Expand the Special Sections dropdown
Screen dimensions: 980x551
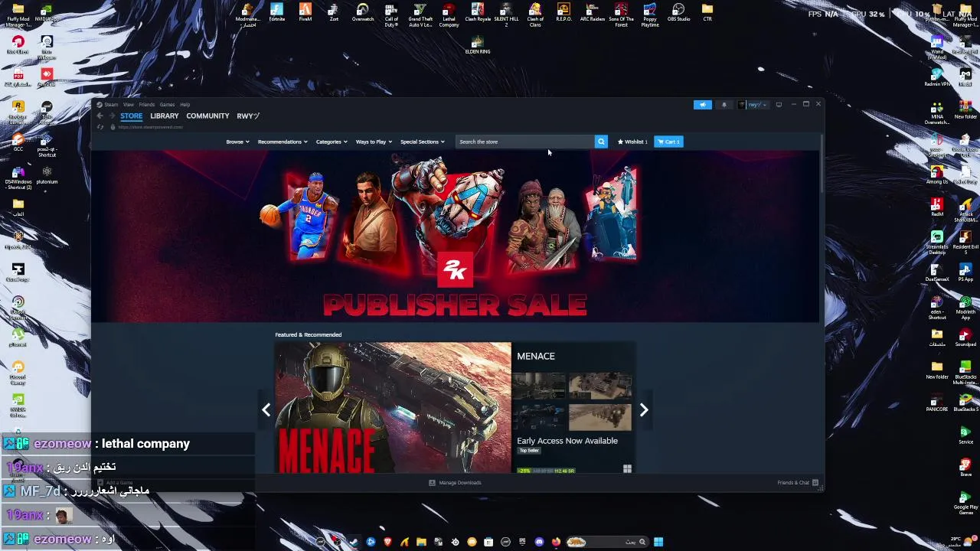(423, 142)
